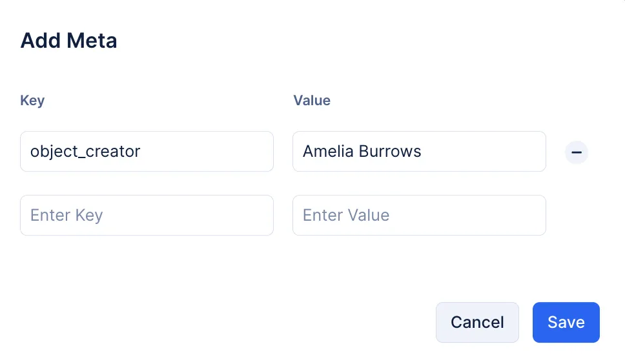Delete the Amelia Burrows entry via minus button
625x364 pixels.
(x=576, y=152)
